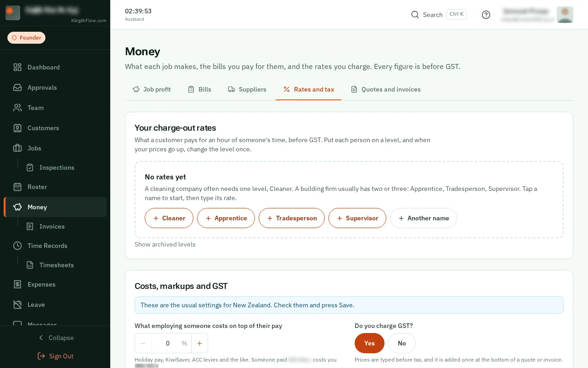Click the Team people icon
This screenshot has width=588, height=368.
click(17, 108)
